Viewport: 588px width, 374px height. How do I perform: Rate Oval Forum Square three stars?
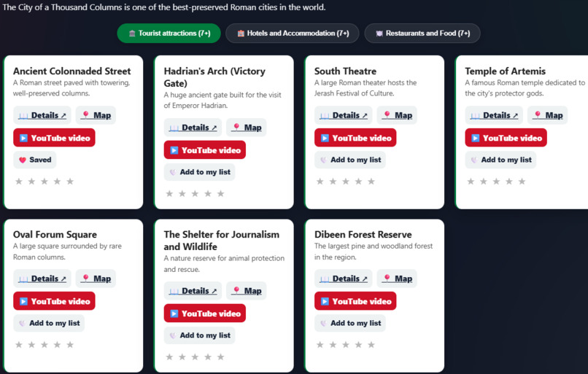click(45, 345)
